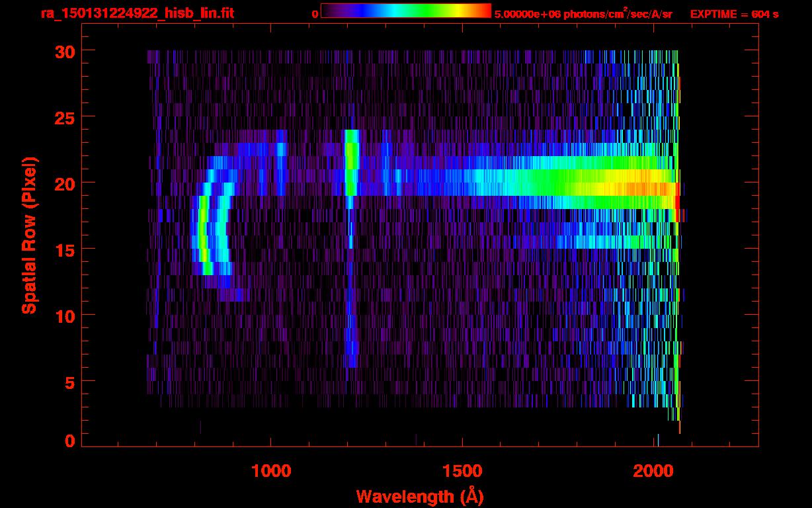Click the bright emission line near 1216 Å
The height and width of the screenshot is (508, 812).
(x=351, y=162)
